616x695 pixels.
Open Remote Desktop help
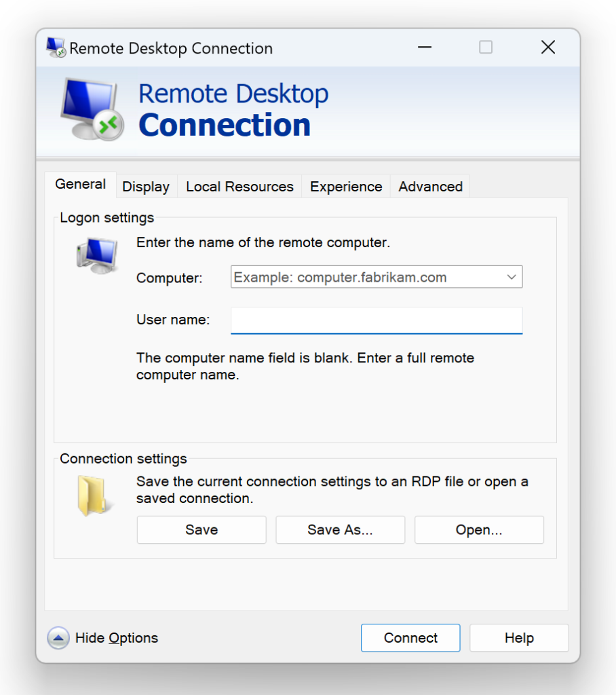click(x=518, y=638)
